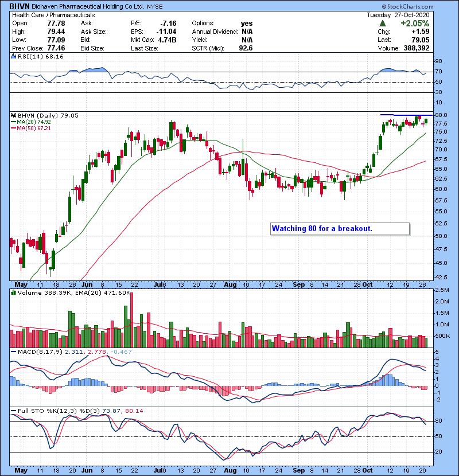Viewport: 459px width, 476px height.
Task: Click the 2.5M volume axis label
Action: 442,290
